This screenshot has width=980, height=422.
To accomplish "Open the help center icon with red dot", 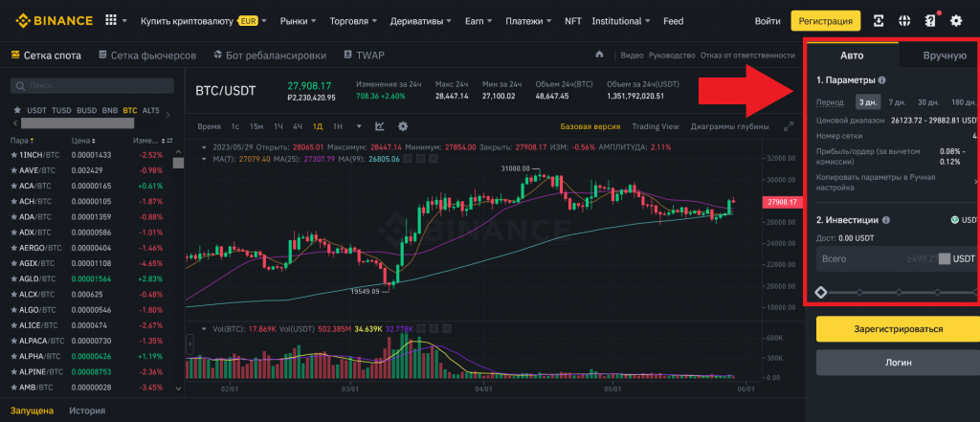I will point(930,21).
